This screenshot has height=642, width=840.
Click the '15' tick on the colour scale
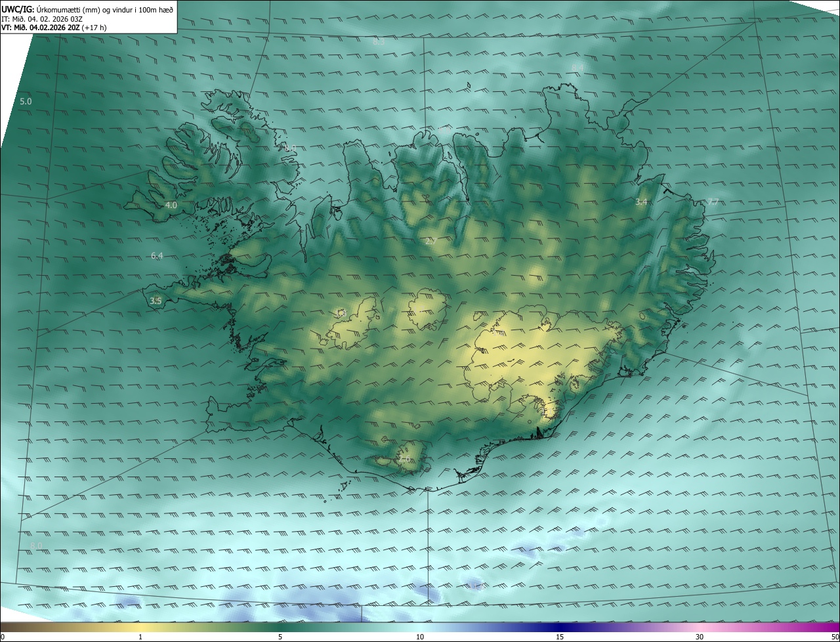click(560, 637)
